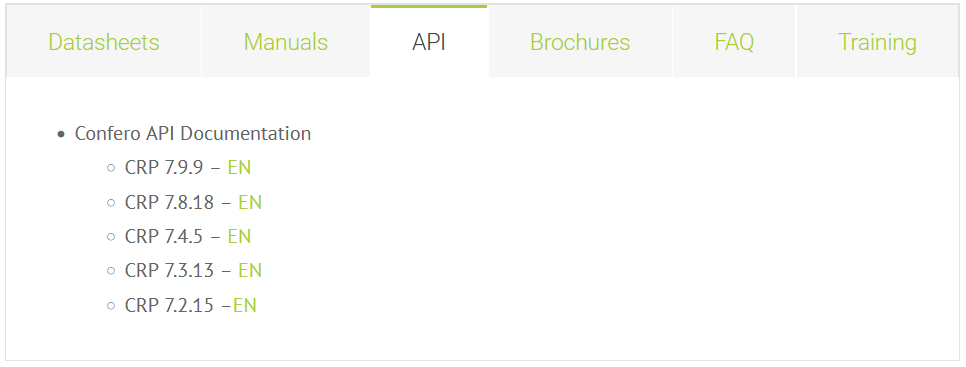
Task: Click the CRP 7.3.13 version label
Action: (169, 270)
